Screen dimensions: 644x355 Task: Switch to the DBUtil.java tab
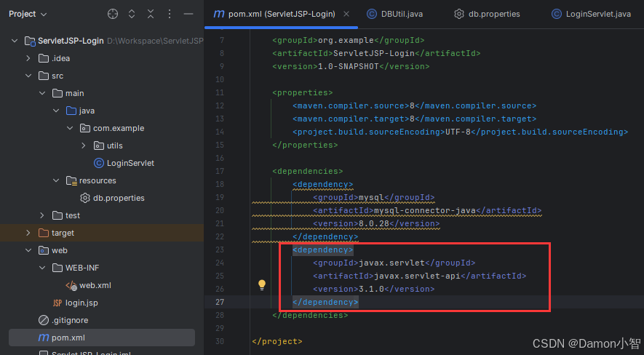pyautogui.click(x=394, y=14)
